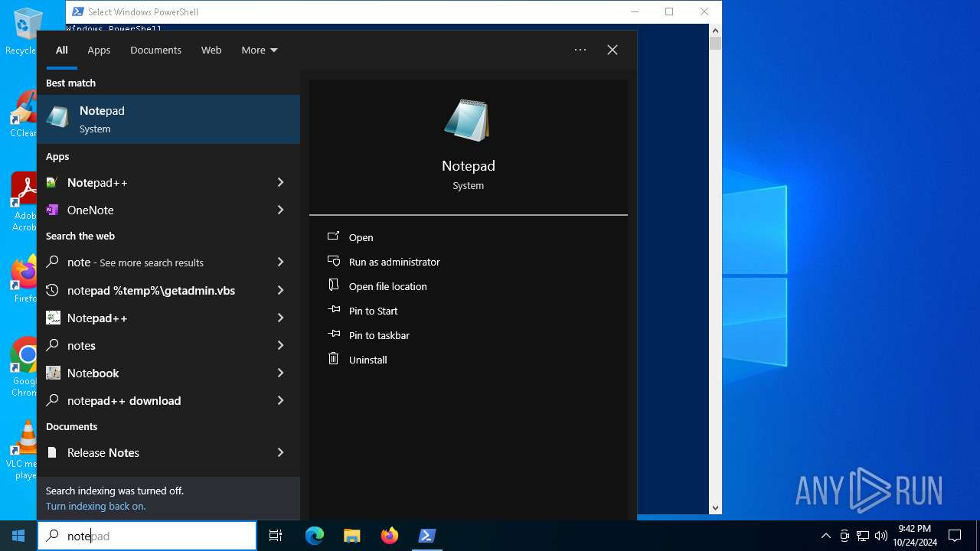This screenshot has height=551, width=980.
Task: Click the Open icon in the preview actions
Action: tap(333, 236)
